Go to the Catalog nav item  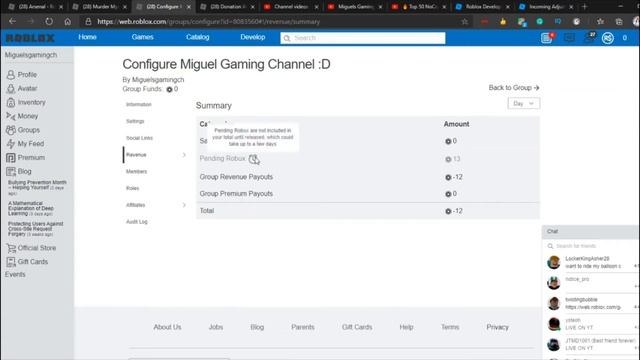(198, 37)
